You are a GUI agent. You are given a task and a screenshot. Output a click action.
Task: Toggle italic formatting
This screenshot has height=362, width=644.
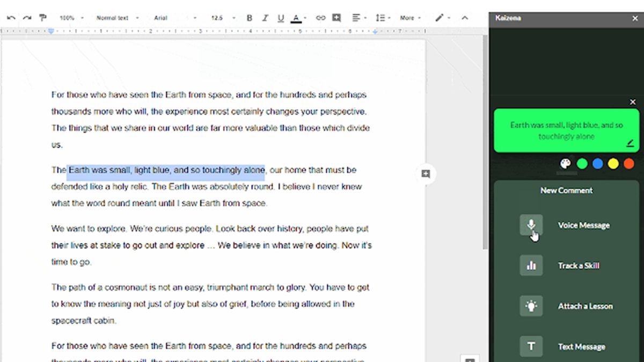tap(264, 18)
